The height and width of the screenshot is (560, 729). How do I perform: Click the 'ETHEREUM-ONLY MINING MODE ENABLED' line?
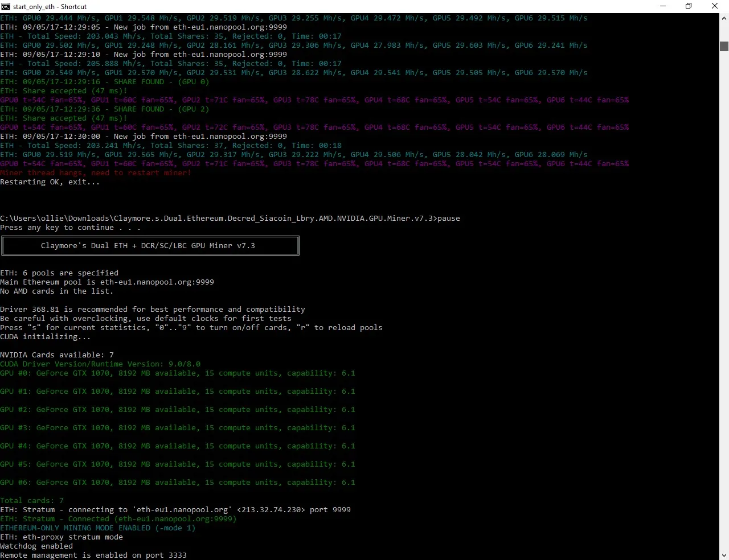coord(98,528)
